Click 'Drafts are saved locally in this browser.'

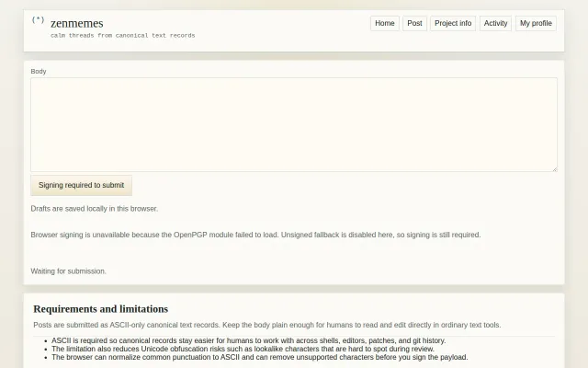(x=95, y=209)
